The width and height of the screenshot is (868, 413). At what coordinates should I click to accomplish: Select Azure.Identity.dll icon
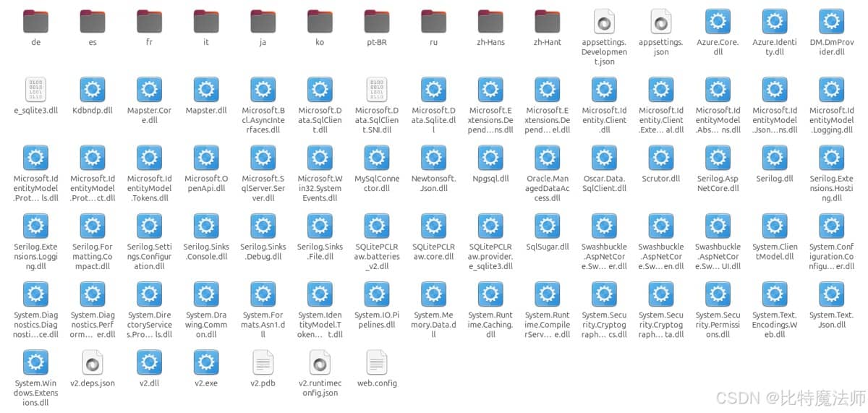pyautogui.click(x=775, y=22)
